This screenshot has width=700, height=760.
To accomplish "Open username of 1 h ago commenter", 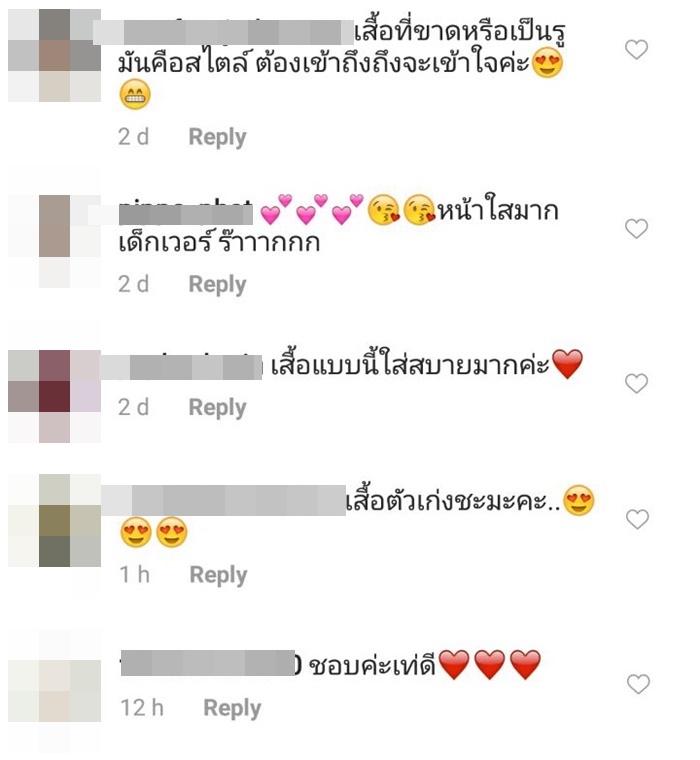I will click(x=223, y=500).
